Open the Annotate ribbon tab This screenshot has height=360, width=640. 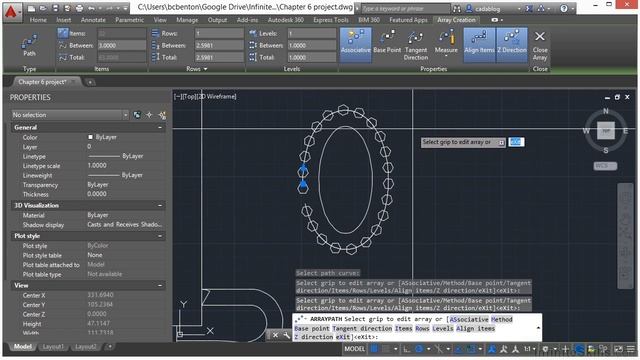click(x=93, y=20)
